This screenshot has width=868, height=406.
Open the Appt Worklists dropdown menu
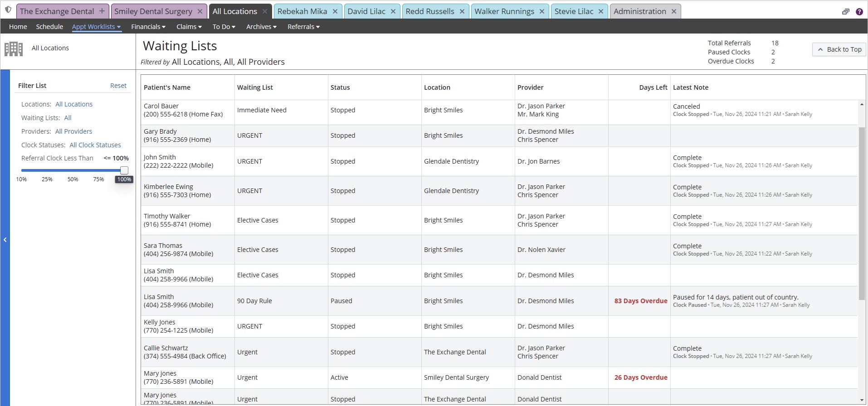[x=96, y=27]
